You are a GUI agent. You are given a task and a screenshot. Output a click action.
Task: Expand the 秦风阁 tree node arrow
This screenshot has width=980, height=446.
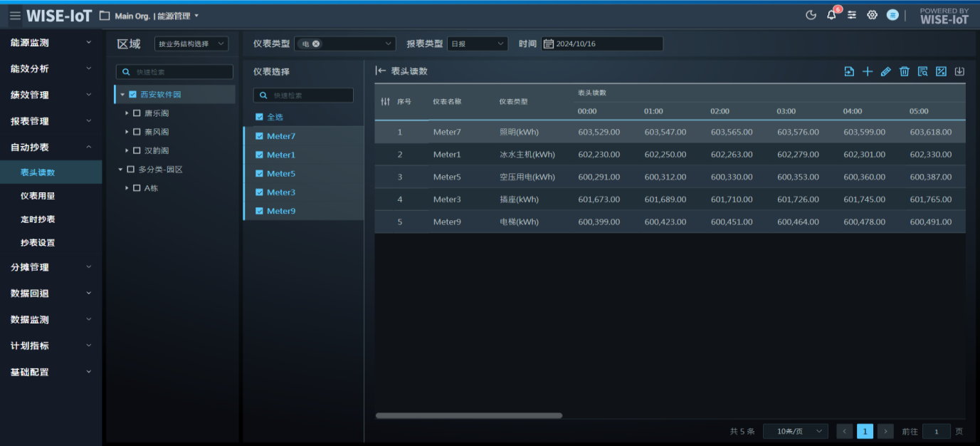click(127, 132)
